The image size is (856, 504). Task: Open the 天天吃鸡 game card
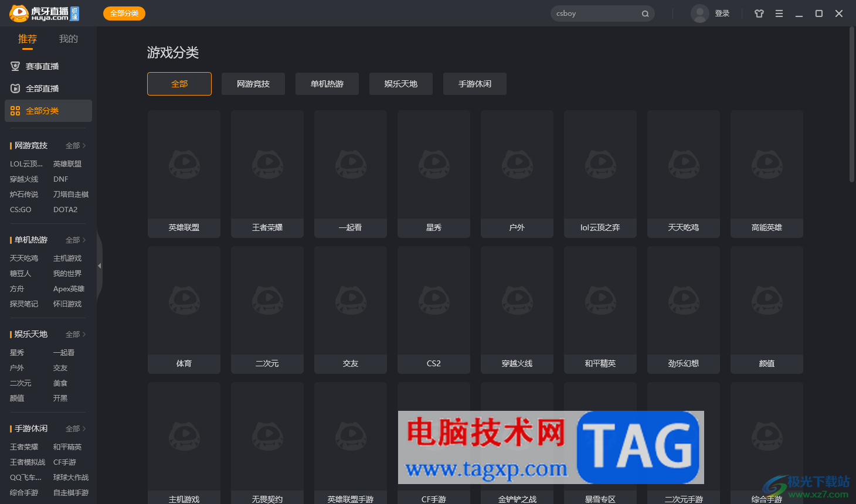684,174
